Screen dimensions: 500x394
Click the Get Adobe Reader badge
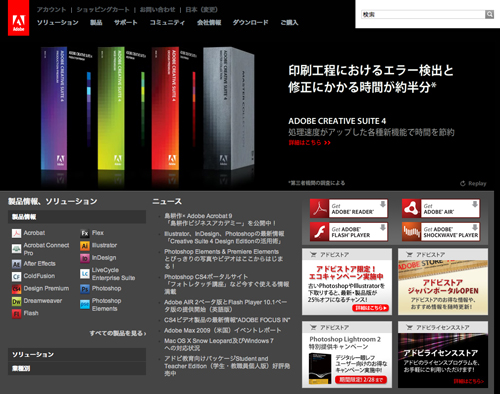click(x=349, y=208)
